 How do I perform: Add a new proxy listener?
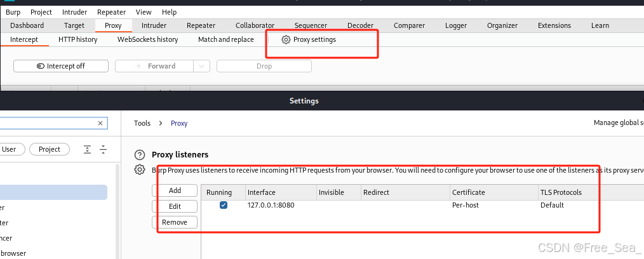tap(175, 190)
